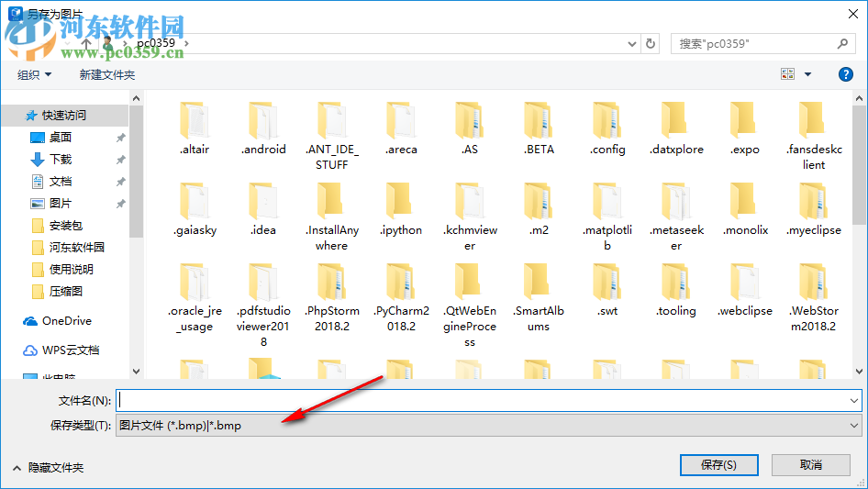Select the .WebStorm2018.2 folder
Image resolution: width=868 pixels, height=489 pixels.
(x=814, y=297)
